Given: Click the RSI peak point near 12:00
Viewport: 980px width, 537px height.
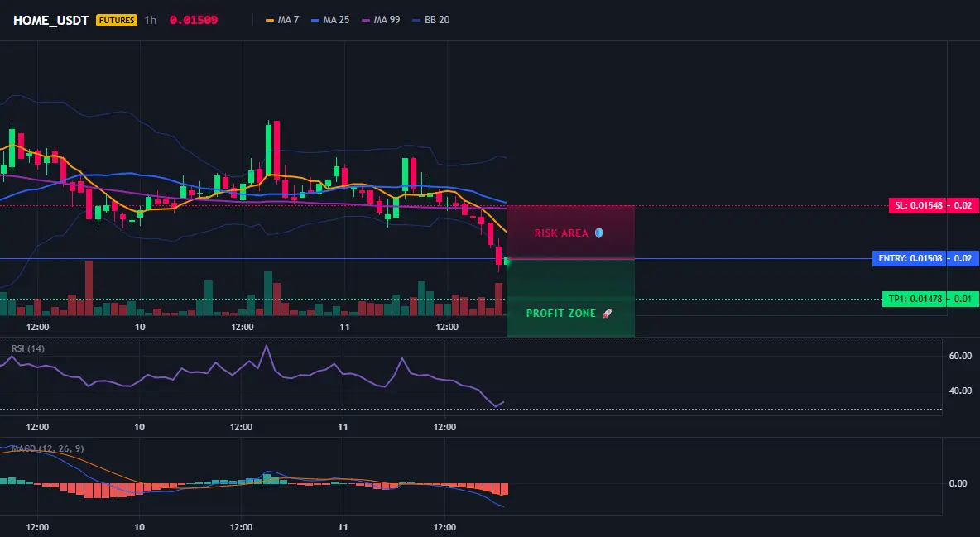Looking at the screenshot, I should (267, 346).
